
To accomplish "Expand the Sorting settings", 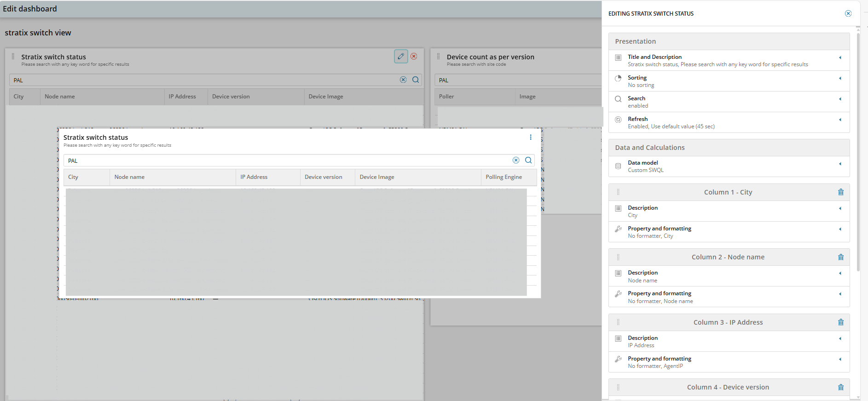I will [840, 78].
